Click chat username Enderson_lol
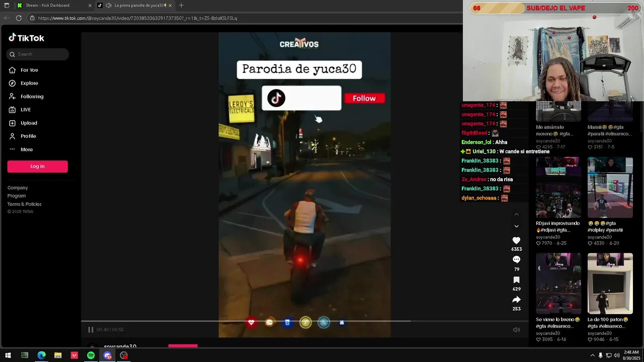 coord(476,142)
